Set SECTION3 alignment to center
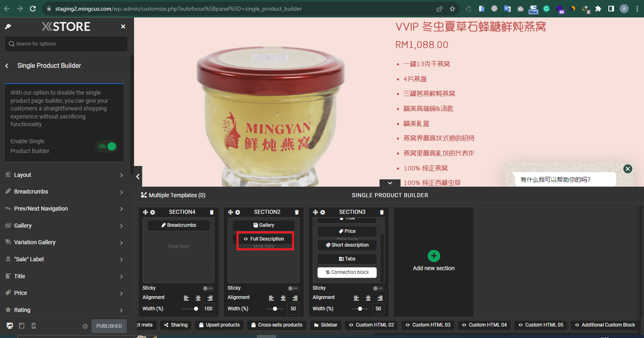The height and width of the screenshot is (338, 644). point(368,298)
